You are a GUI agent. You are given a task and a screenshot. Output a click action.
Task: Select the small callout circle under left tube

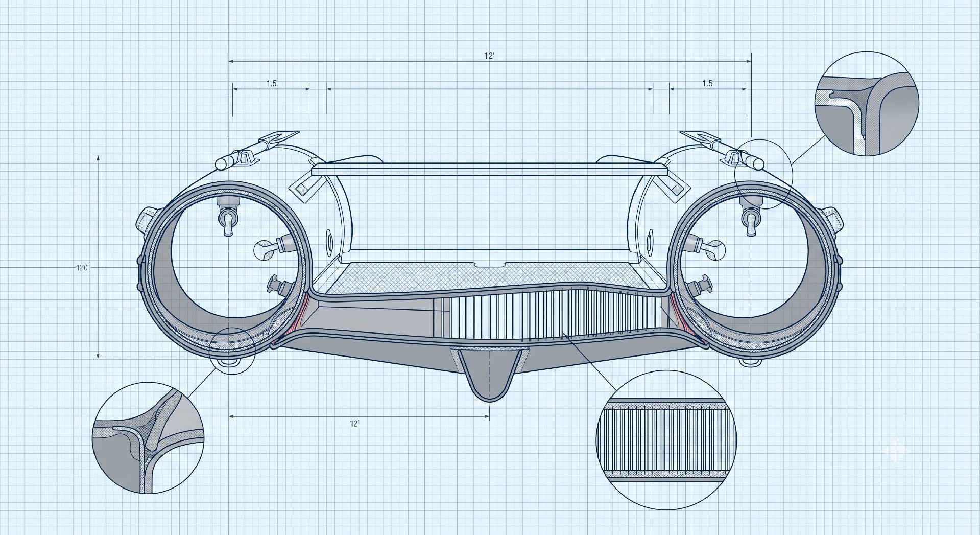pyautogui.click(x=232, y=351)
